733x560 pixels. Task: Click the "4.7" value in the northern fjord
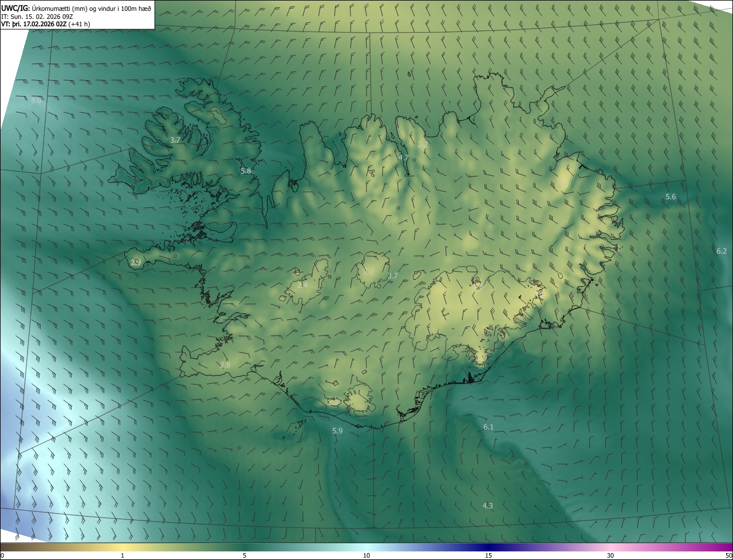[x=404, y=157]
